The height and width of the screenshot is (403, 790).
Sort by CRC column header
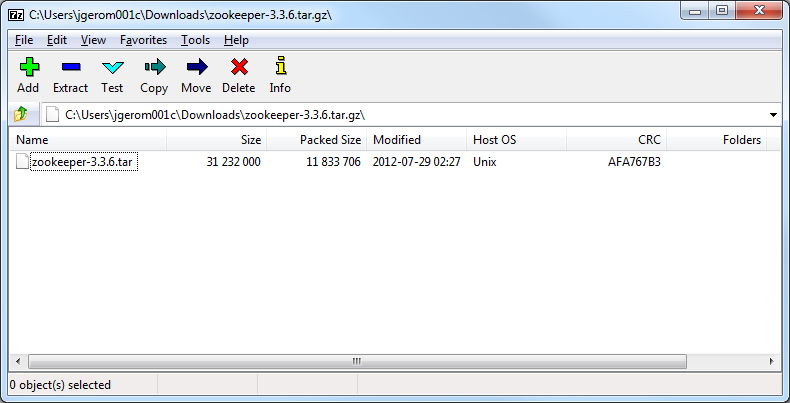617,140
